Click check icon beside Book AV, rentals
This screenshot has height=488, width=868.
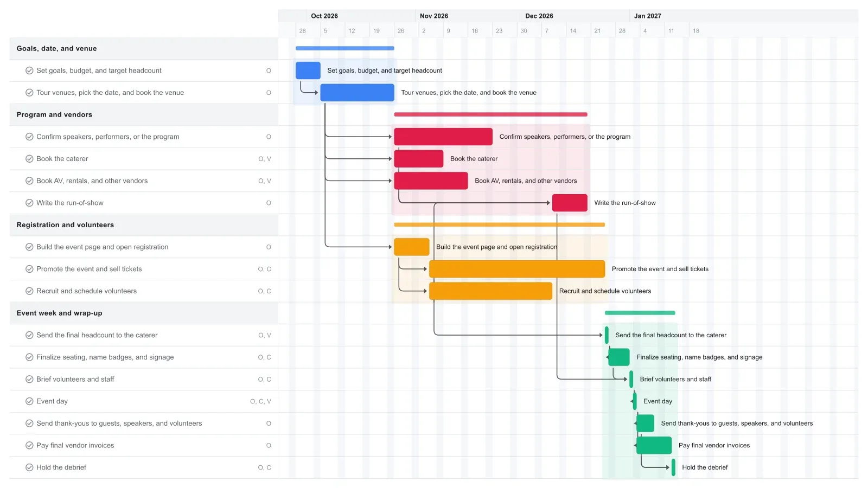(29, 181)
